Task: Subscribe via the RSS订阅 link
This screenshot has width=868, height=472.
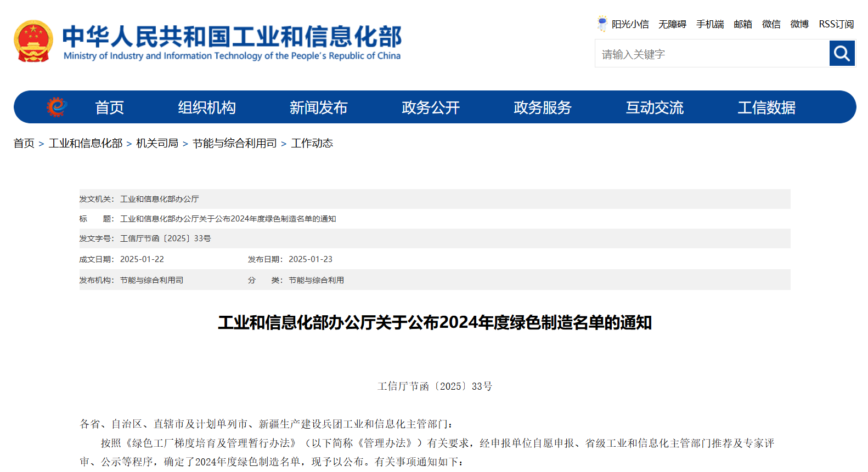Action: [x=836, y=24]
